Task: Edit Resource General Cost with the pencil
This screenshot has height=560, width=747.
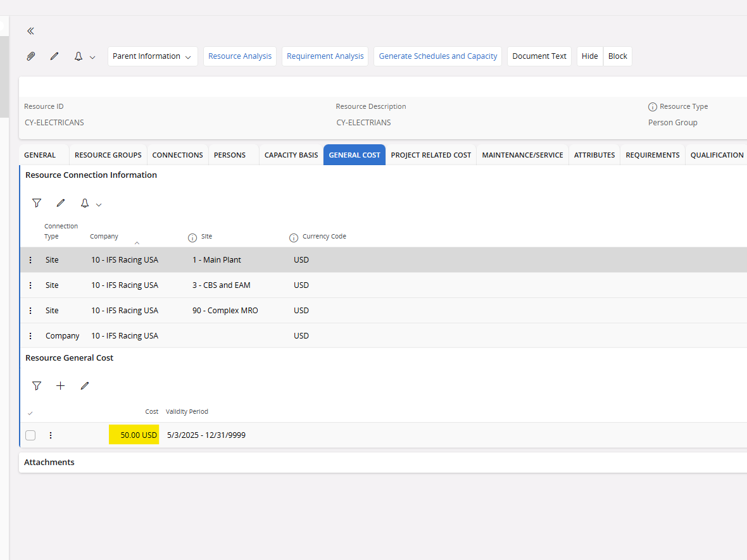Action: click(x=85, y=386)
